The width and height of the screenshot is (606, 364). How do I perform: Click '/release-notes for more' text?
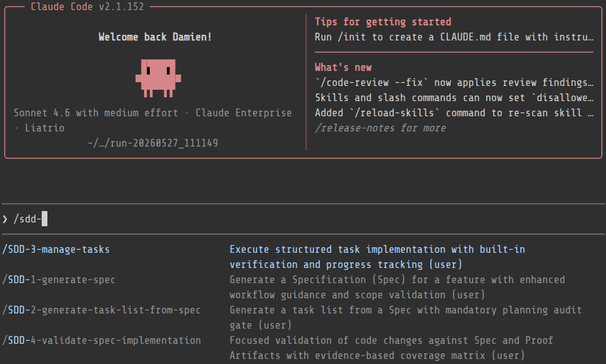click(380, 128)
